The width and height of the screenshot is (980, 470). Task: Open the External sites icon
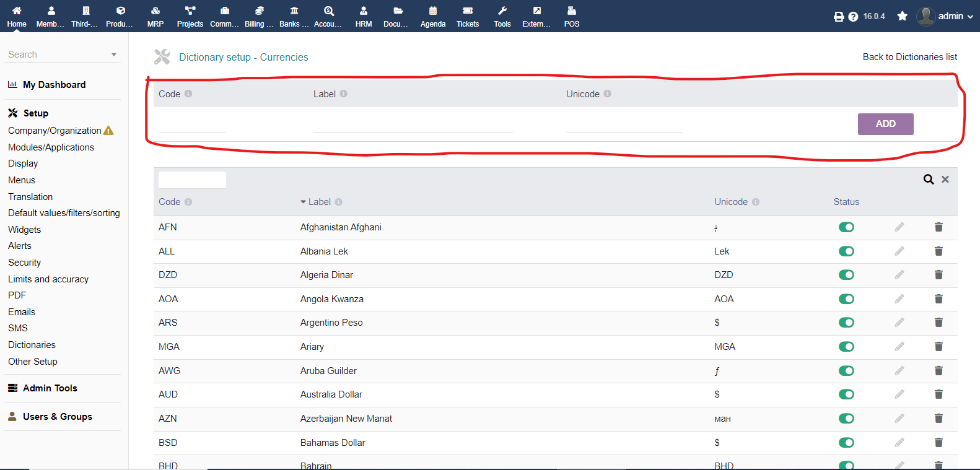(537, 11)
